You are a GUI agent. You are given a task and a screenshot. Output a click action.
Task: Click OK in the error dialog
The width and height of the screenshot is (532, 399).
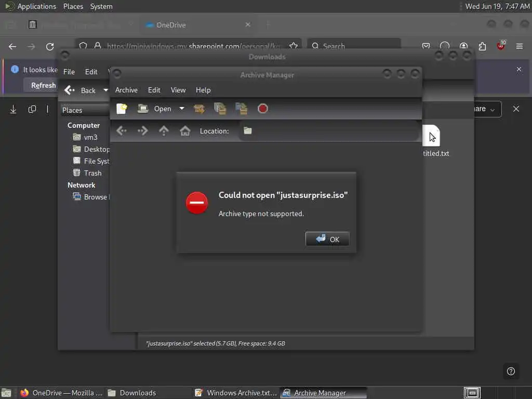[x=327, y=239]
